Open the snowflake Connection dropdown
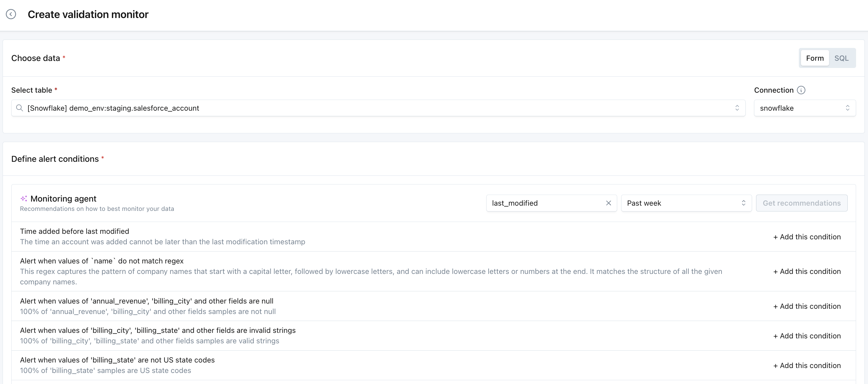 (804, 108)
